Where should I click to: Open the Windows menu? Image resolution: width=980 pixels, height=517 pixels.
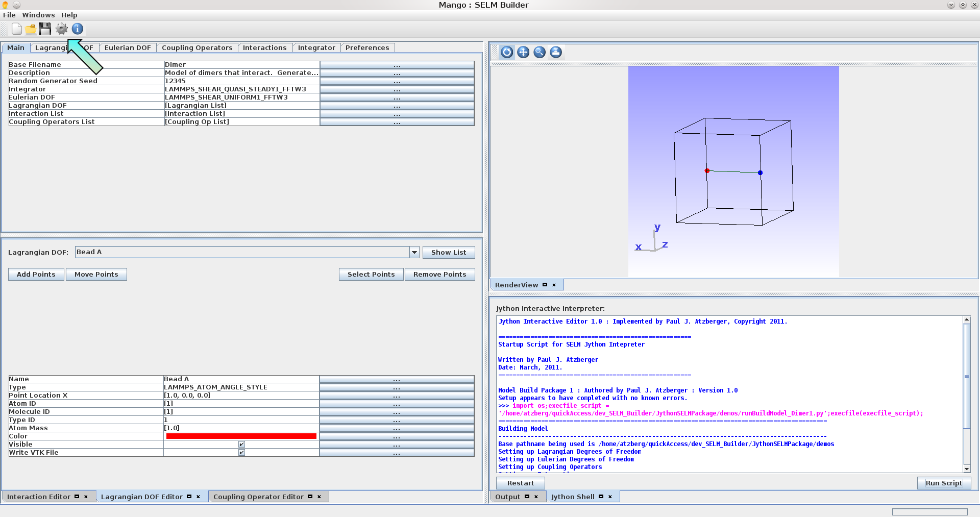coord(38,15)
